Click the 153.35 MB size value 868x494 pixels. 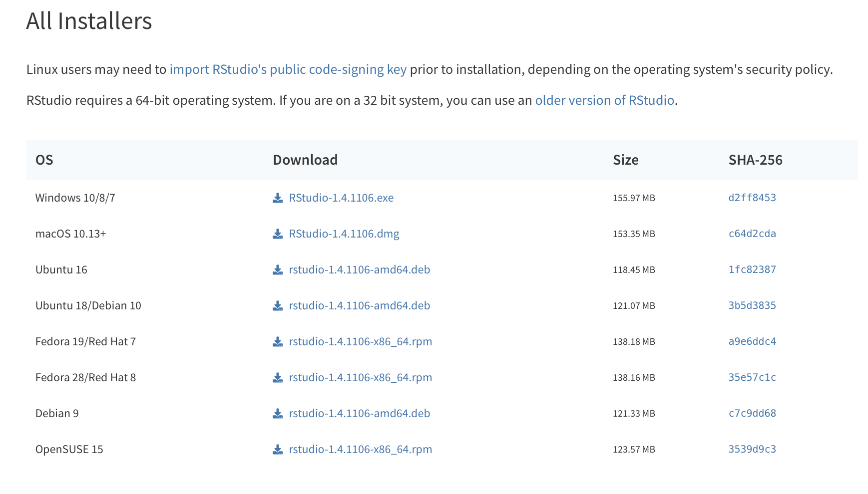tap(634, 234)
